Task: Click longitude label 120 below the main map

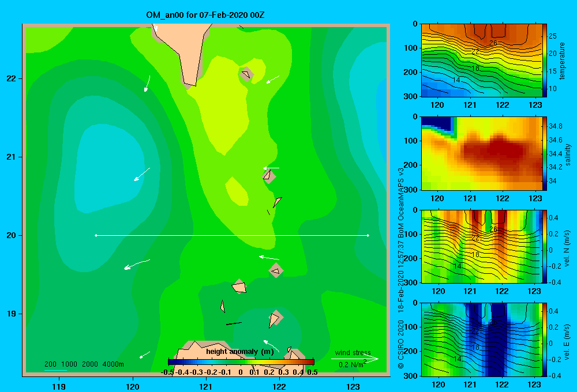Action: point(133,386)
